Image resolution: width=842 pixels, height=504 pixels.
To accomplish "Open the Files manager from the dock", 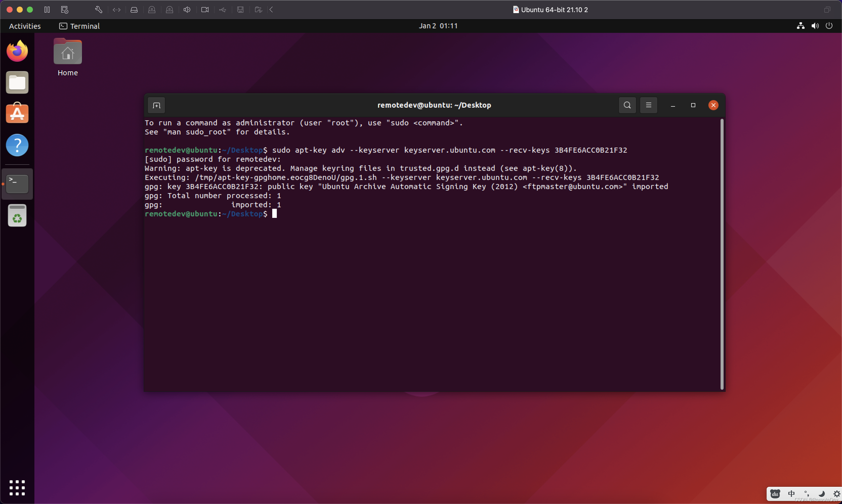I will (x=17, y=82).
